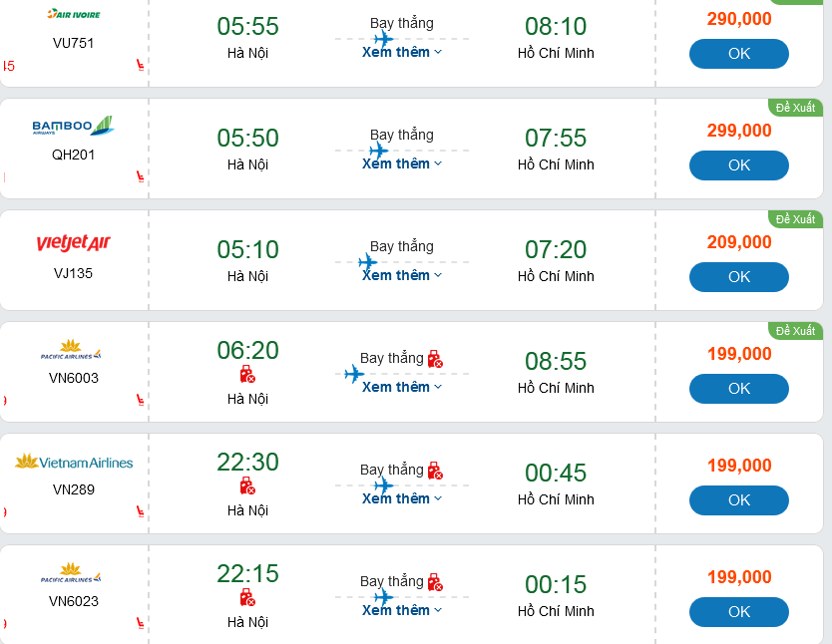The width and height of the screenshot is (832, 644).
Task: Click the Vietnam Airlines logo
Action: (73, 462)
